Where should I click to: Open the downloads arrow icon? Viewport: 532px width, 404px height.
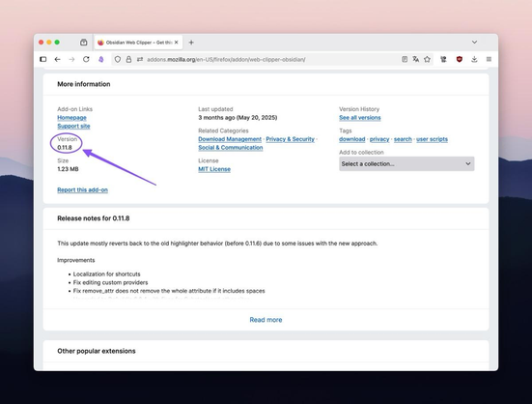click(x=474, y=59)
